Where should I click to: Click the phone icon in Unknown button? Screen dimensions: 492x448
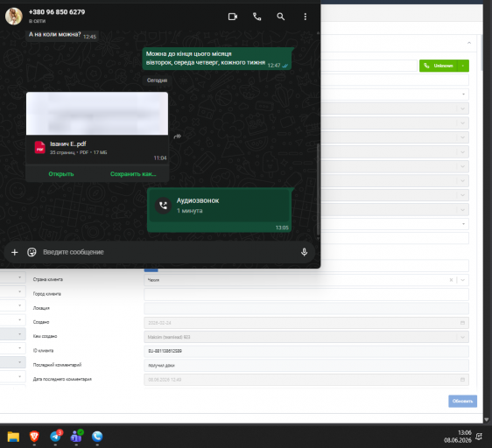[x=426, y=66]
